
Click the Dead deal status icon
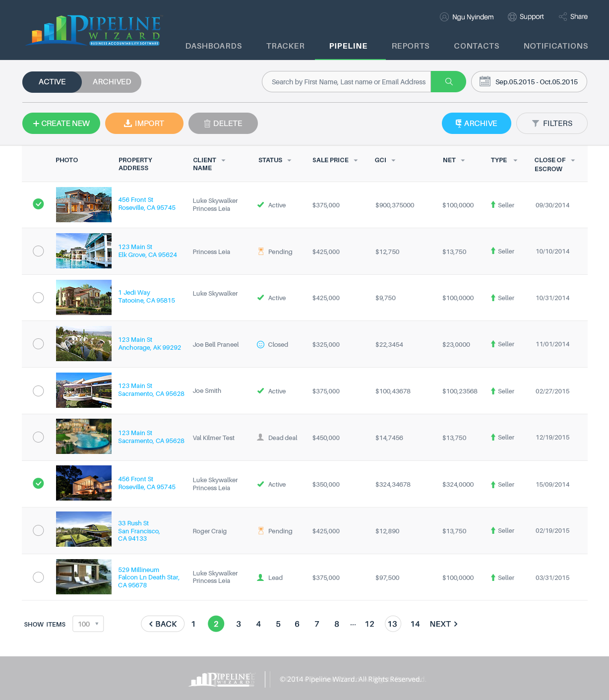[x=260, y=438]
